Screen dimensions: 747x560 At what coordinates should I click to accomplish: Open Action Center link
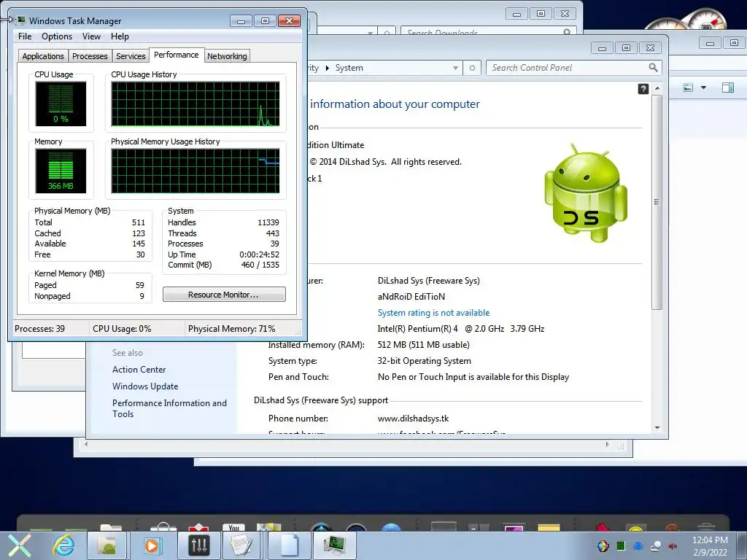[x=139, y=370]
